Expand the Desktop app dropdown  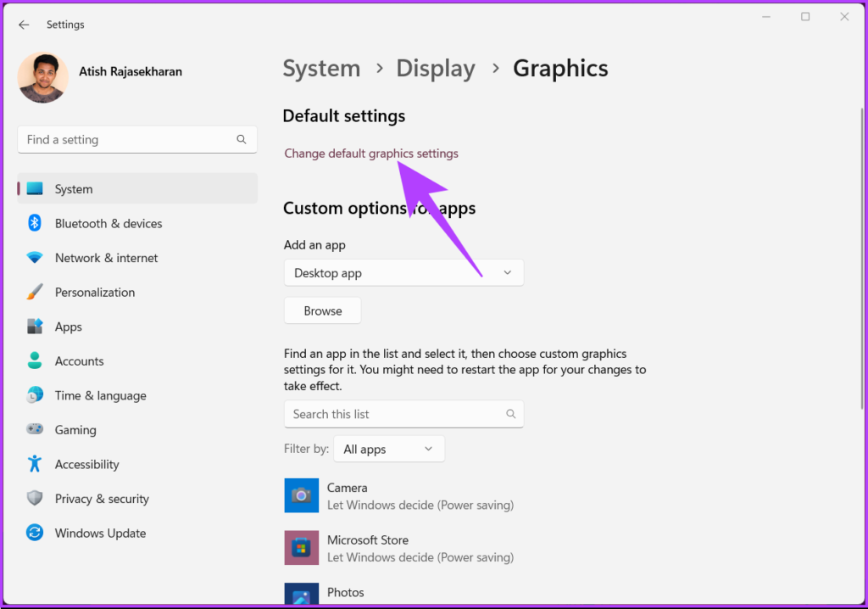[403, 273]
